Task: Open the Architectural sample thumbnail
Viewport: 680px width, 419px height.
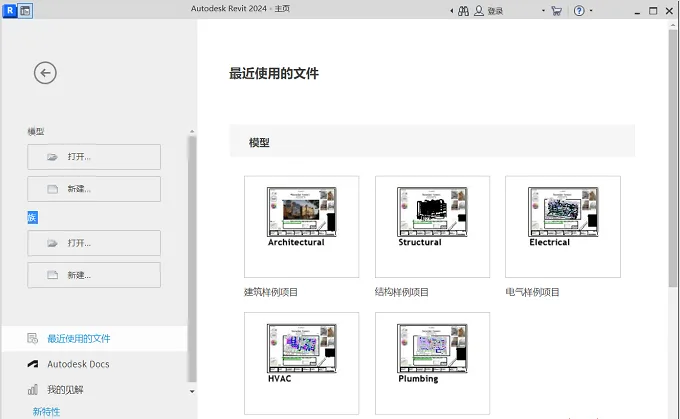Action: coord(301,226)
